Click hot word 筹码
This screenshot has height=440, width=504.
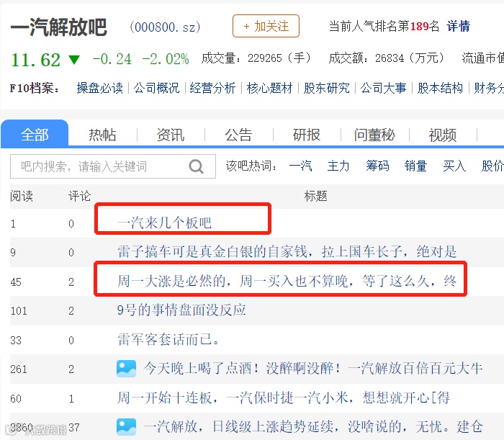[377, 166]
